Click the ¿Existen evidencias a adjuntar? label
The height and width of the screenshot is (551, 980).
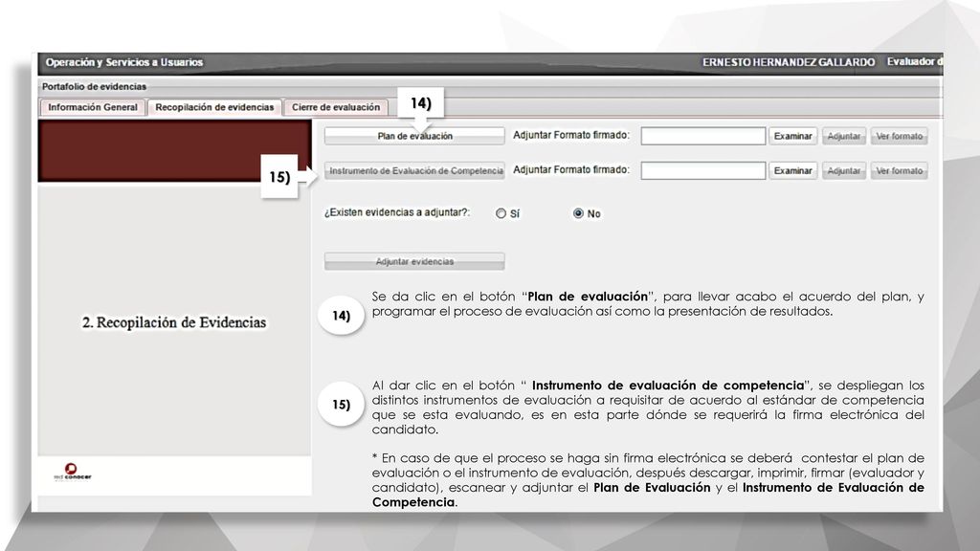(397, 213)
